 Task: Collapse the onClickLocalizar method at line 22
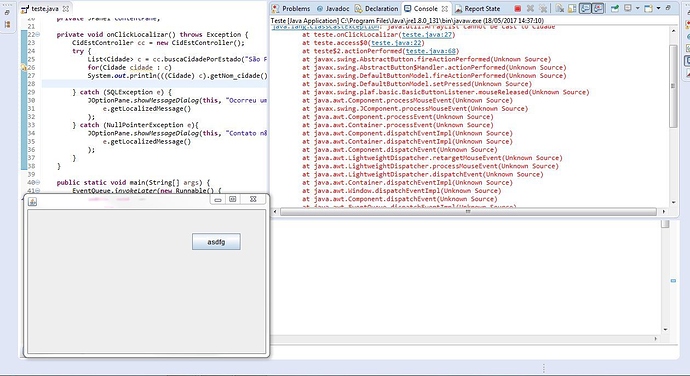(37, 34)
